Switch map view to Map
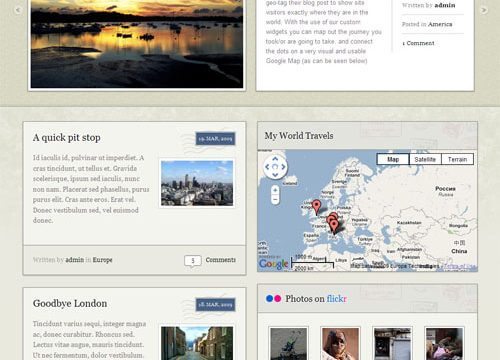500x360 pixels. (393, 159)
